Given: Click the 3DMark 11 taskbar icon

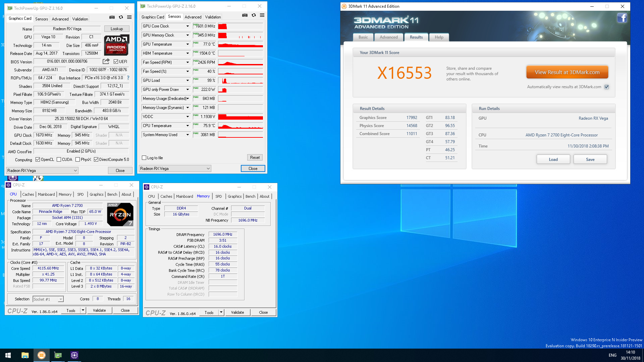Looking at the screenshot, I should (x=41, y=355).
